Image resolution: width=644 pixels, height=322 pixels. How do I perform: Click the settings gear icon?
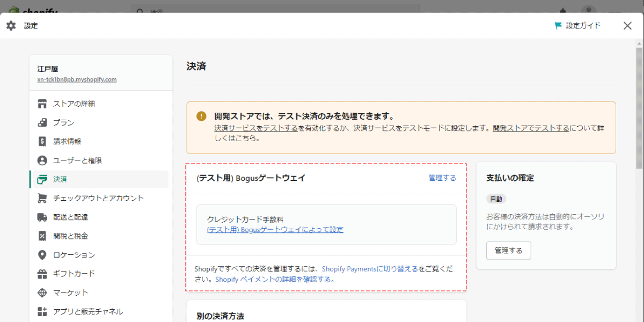[11, 26]
